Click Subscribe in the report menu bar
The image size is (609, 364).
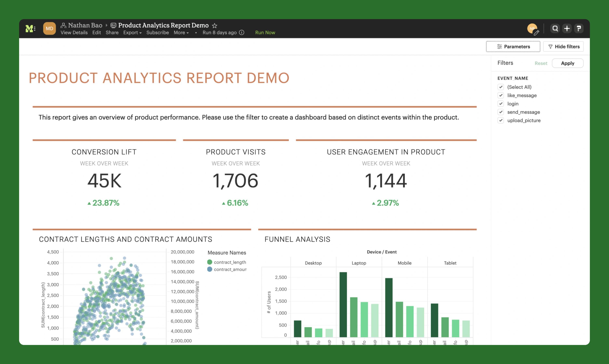(x=158, y=32)
